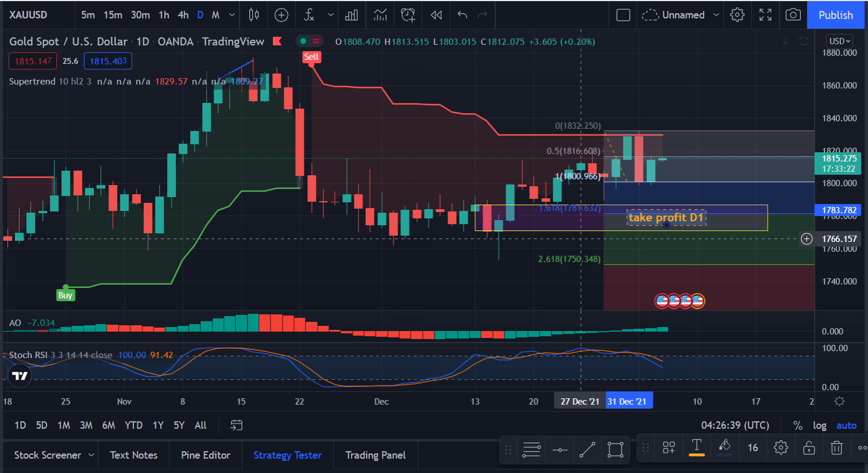Click the plus crosshair icon on price scale
Image resolution: width=868 pixels, height=473 pixels.
click(807, 239)
